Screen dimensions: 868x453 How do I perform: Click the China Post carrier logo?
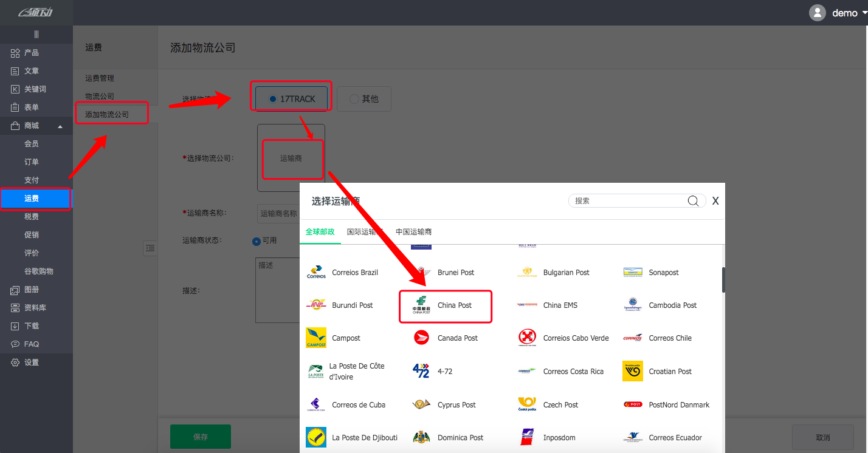point(421,305)
